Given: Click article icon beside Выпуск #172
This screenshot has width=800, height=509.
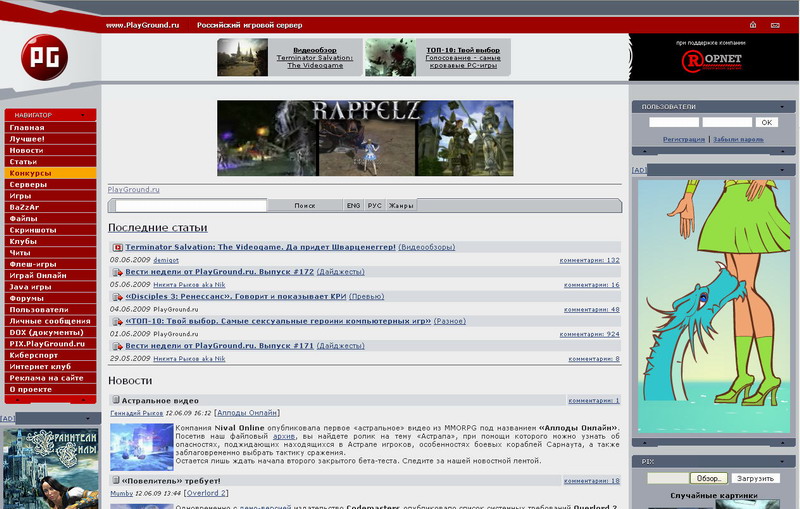Looking at the screenshot, I should [117, 272].
